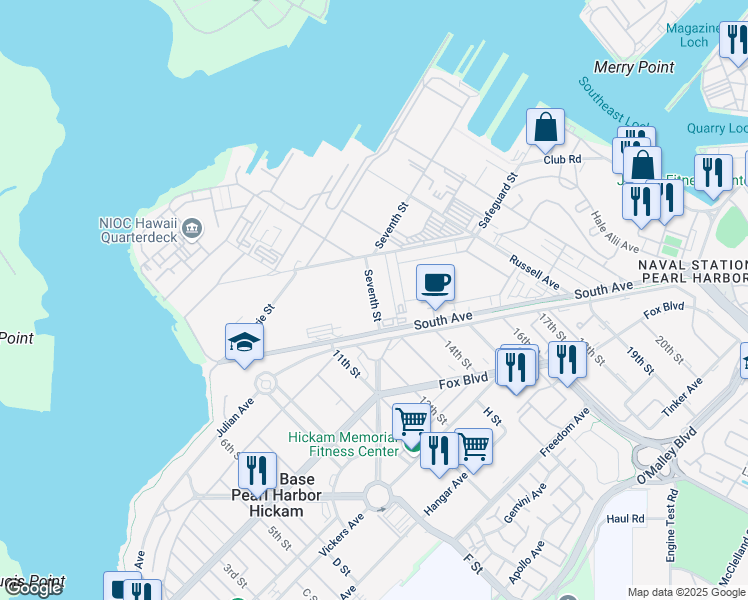748x600 pixels.
Task: Click the 14th St road label
Action: click(x=458, y=354)
